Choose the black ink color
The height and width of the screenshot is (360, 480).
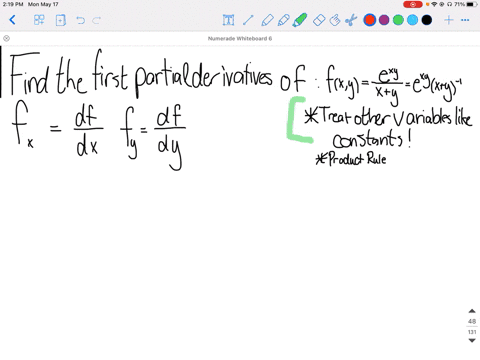(427, 20)
